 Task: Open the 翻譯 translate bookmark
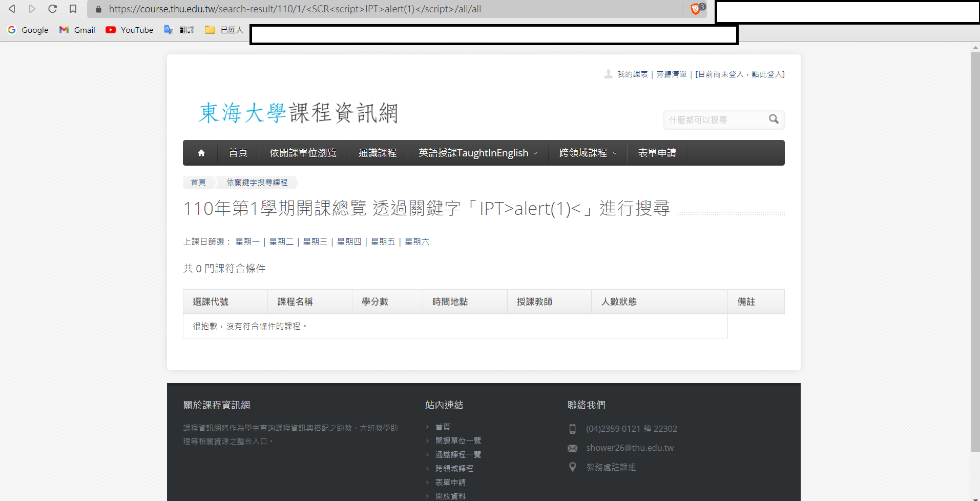tap(179, 30)
